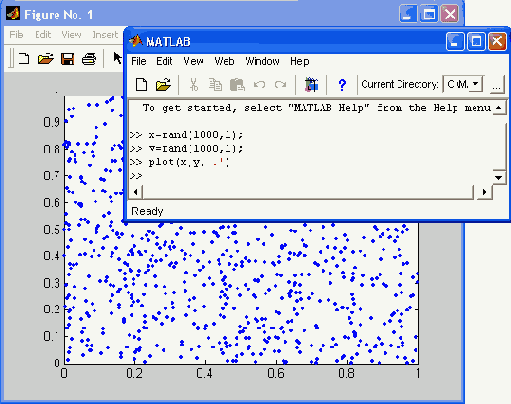Image resolution: width=511 pixels, height=404 pixels.
Task: Minimize the MATLAB window
Action: pyautogui.click(x=455, y=42)
